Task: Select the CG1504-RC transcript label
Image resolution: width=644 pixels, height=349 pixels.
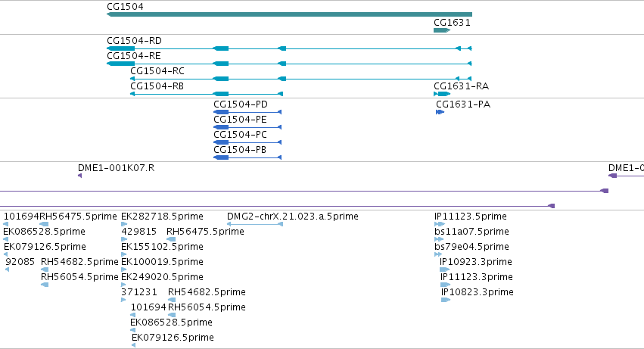Action: coord(157,71)
